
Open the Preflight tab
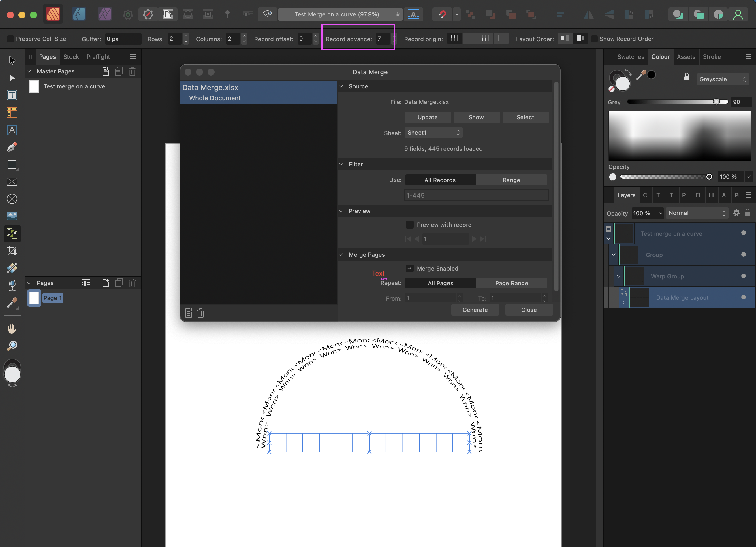[x=98, y=57]
